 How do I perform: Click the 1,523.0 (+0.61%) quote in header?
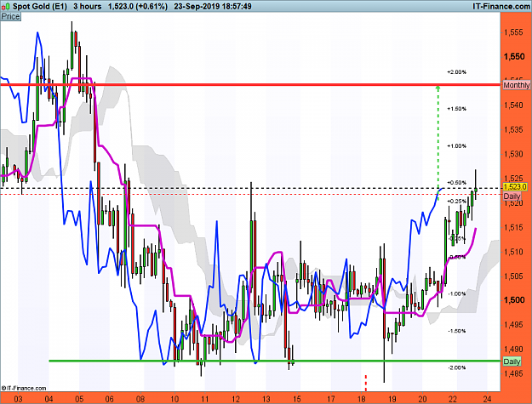(x=138, y=7)
